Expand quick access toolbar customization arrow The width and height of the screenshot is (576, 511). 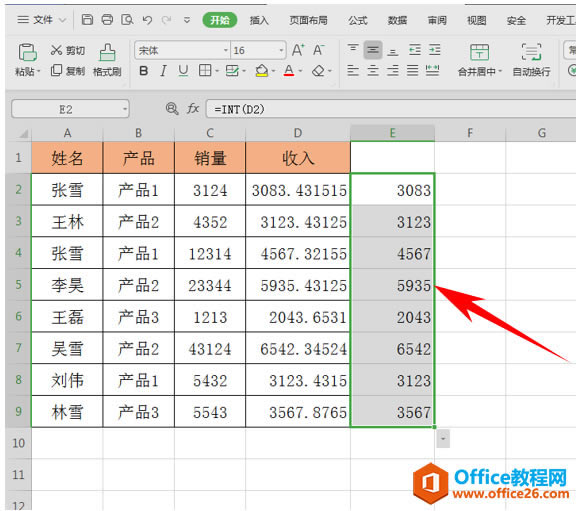pyautogui.click(x=187, y=20)
